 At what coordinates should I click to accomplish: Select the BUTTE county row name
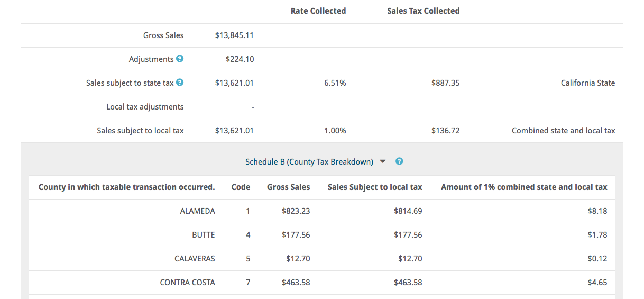(204, 235)
